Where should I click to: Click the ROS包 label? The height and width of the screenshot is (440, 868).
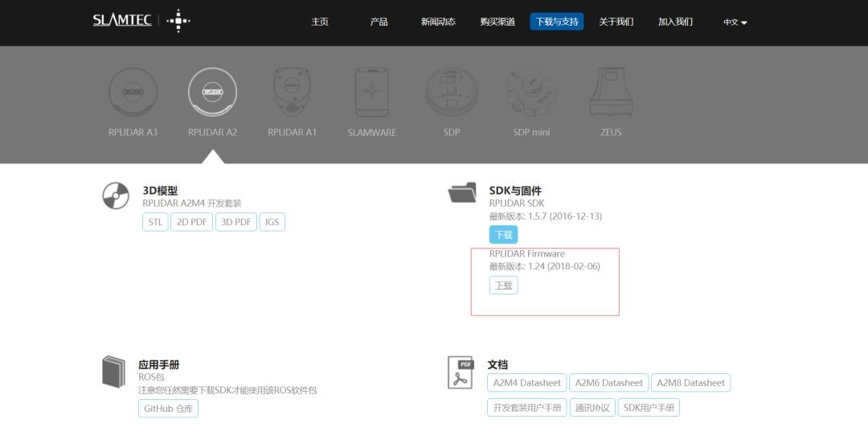coord(151,377)
